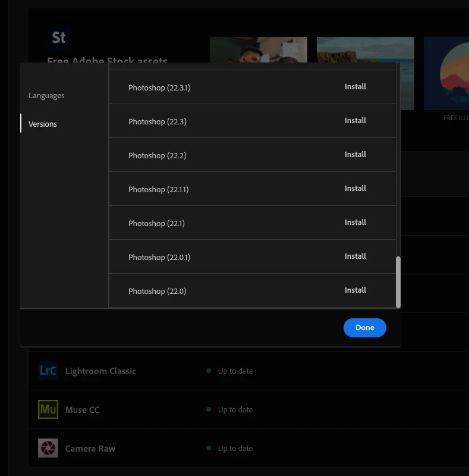This screenshot has height=476, width=469.
Task: Open the mountain illustration stock thumbnail
Action: click(x=446, y=73)
